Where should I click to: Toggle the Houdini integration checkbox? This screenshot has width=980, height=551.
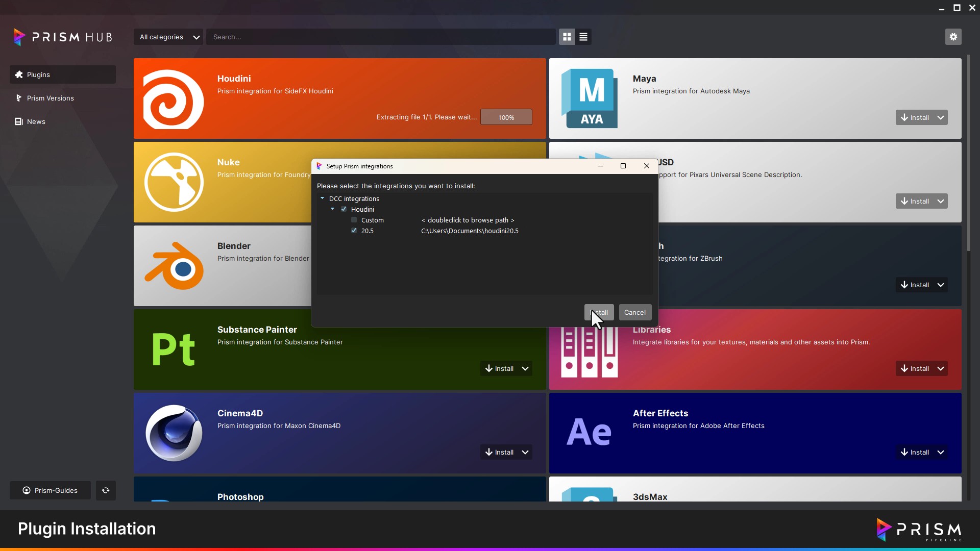coord(344,209)
